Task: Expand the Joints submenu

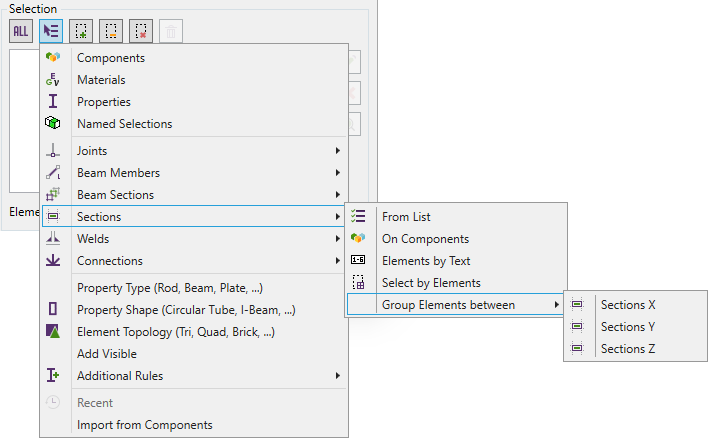Action: 92,151
